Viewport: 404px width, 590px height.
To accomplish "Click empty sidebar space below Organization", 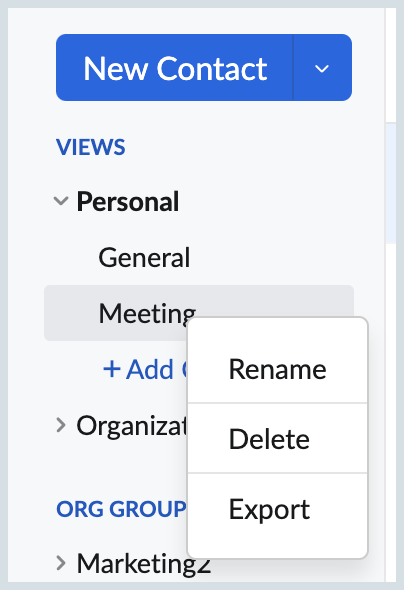I will (x=120, y=467).
